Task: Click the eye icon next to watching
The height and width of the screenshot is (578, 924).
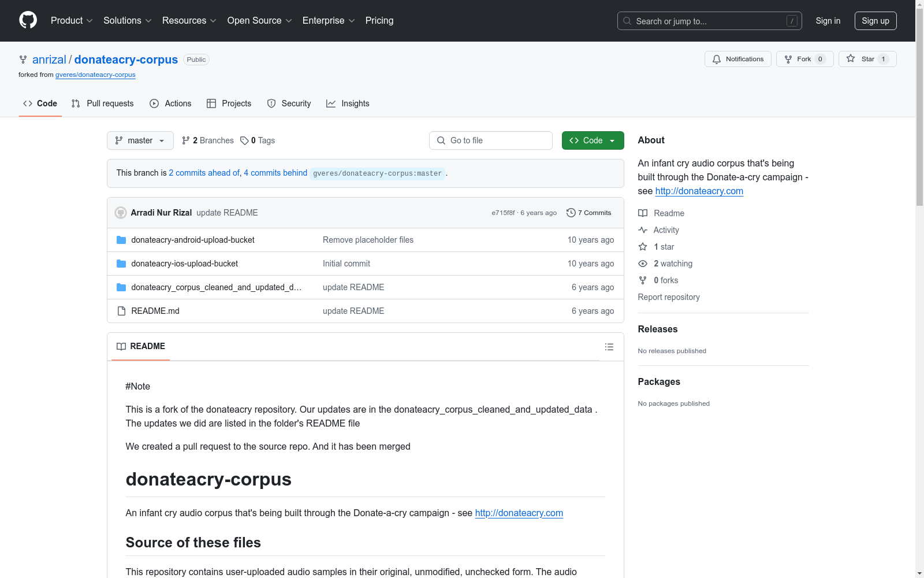Action: click(x=643, y=264)
